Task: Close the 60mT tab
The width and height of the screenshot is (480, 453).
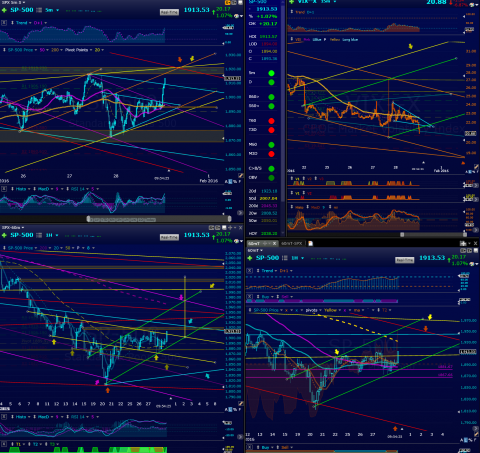Action: (x=274, y=243)
